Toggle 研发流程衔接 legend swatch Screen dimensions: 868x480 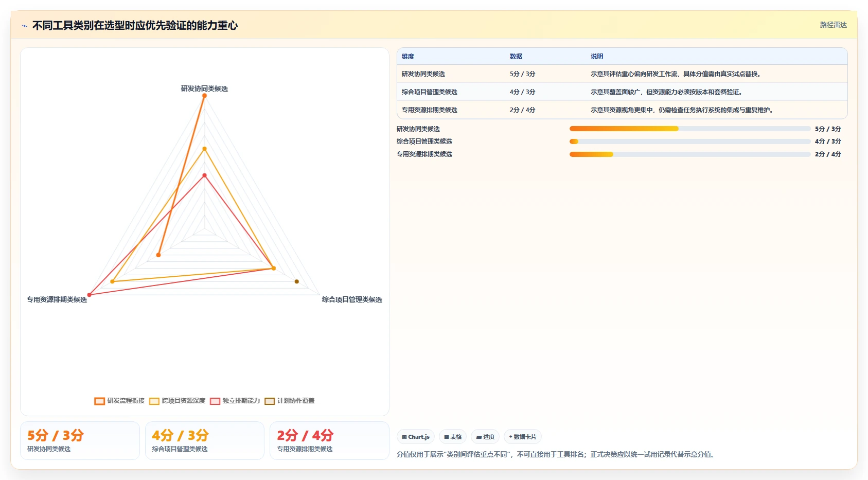(100, 401)
